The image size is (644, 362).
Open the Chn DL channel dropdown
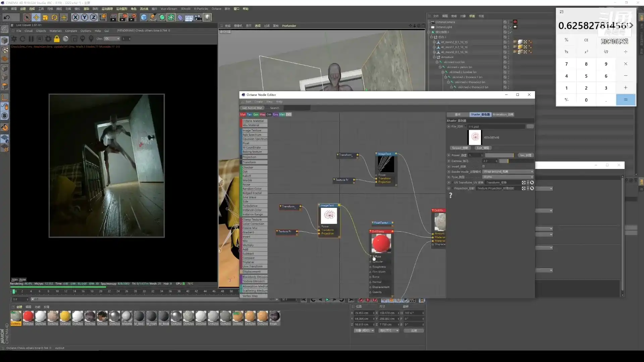point(112,39)
